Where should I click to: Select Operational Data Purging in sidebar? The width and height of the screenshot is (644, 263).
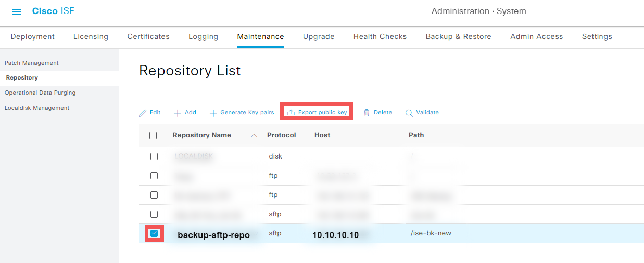coord(40,93)
